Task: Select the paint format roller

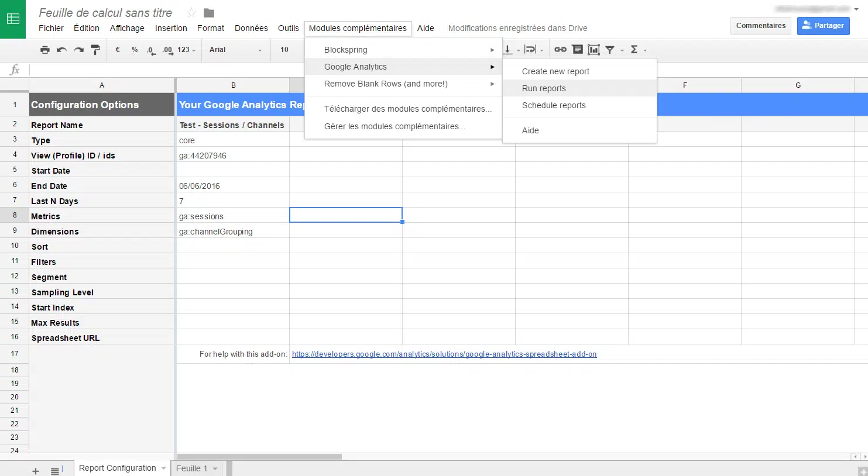Action: click(95, 50)
